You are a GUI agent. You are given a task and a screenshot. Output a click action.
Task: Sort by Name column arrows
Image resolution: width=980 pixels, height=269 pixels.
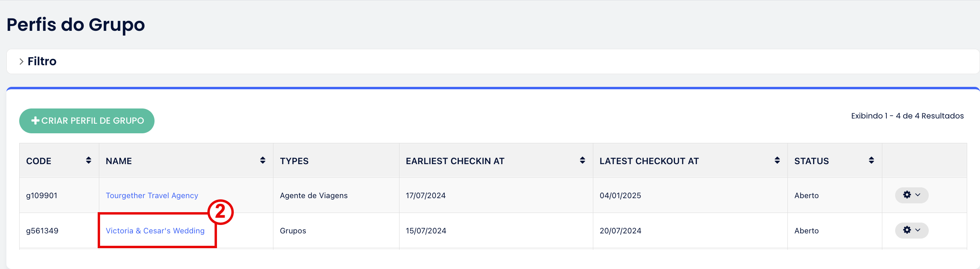(x=263, y=161)
